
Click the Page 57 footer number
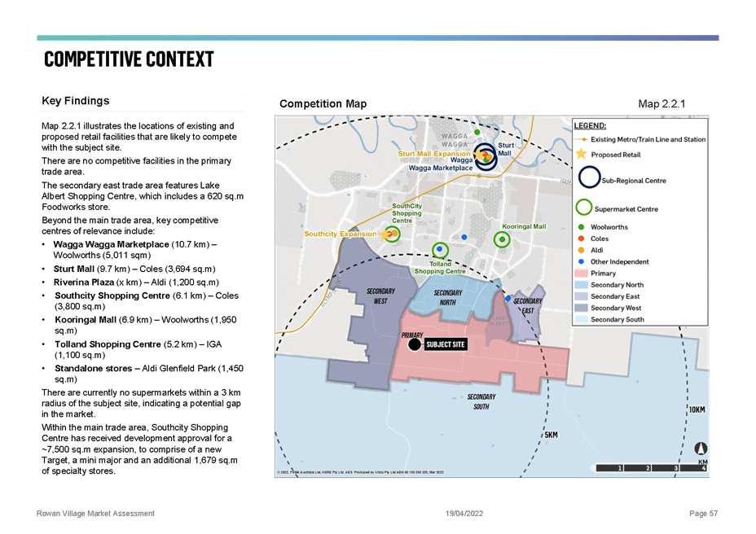click(x=703, y=514)
